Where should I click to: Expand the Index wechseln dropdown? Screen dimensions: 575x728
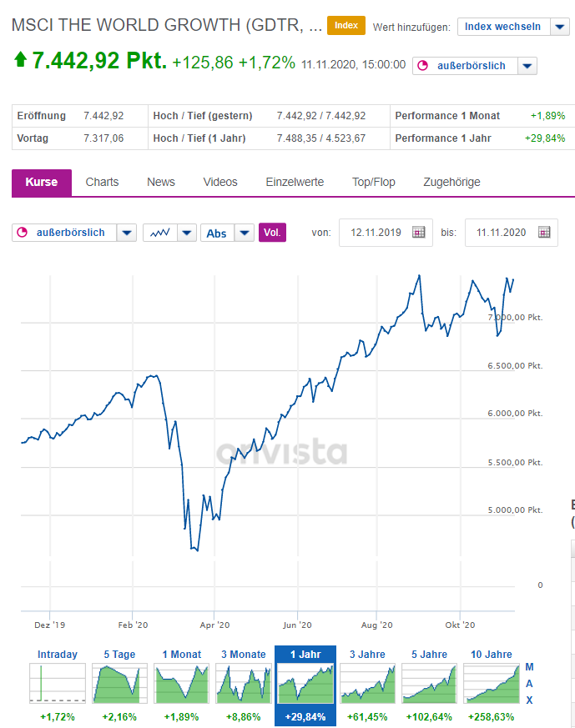(x=558, y=27)
